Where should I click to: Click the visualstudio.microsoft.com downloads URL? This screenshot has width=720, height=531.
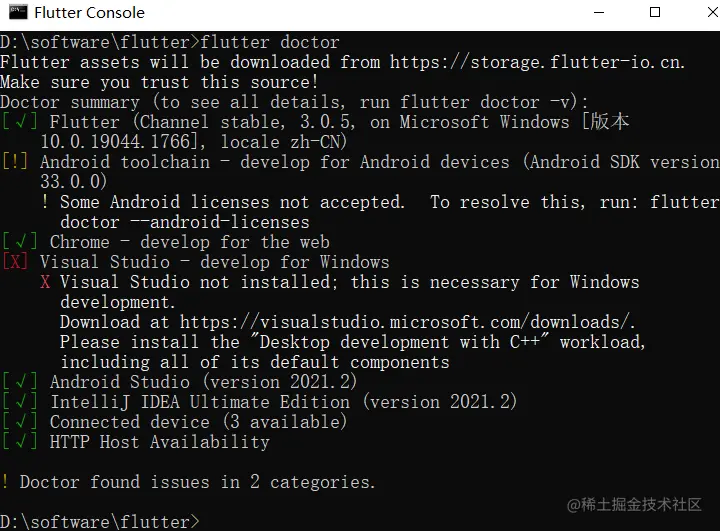tap(407, 322)
